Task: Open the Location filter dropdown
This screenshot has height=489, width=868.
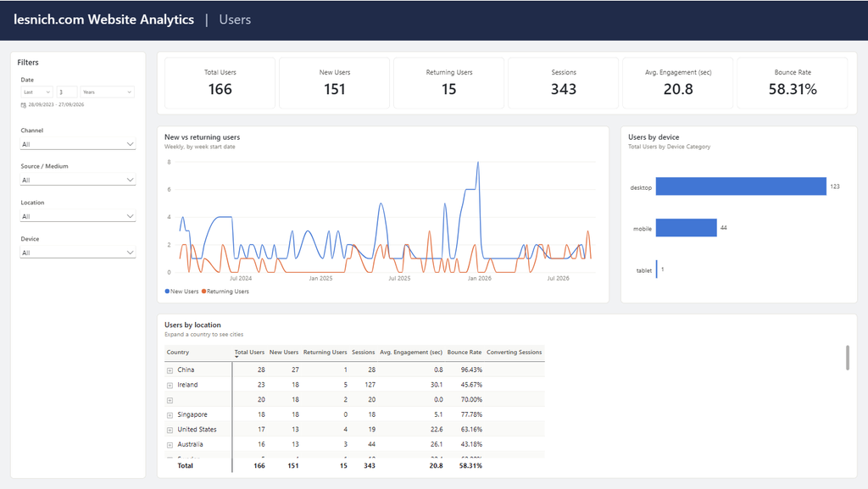Action: tap(77, 216)
